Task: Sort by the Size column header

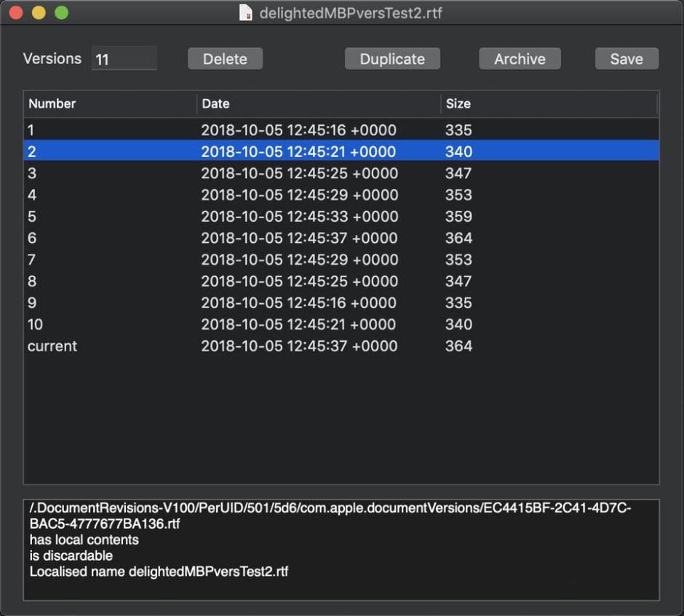Action: (x=549, y=103)
